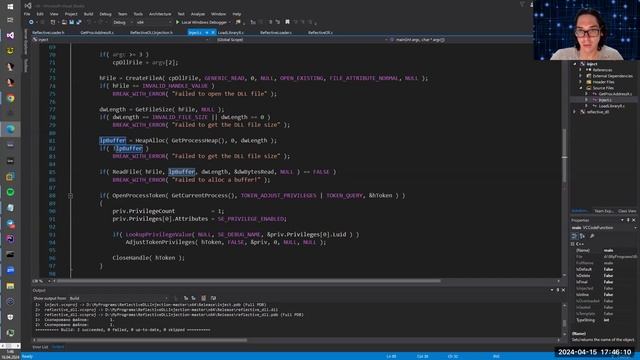Switch to Solution Explorer tab
The width and height of the screenshot is (640, 360).
pos(580,211)
